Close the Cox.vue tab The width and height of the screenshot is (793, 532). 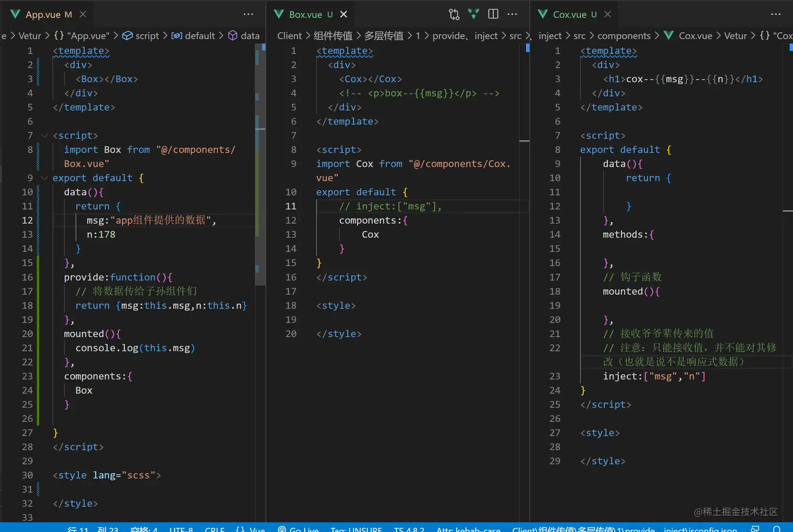tap(607, 15)
